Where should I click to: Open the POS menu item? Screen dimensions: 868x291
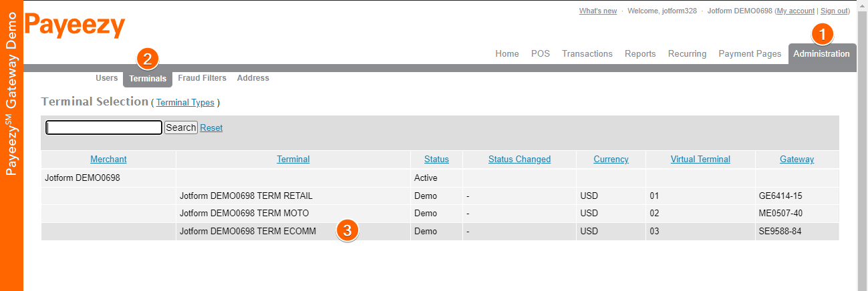[x=541, y=54]
